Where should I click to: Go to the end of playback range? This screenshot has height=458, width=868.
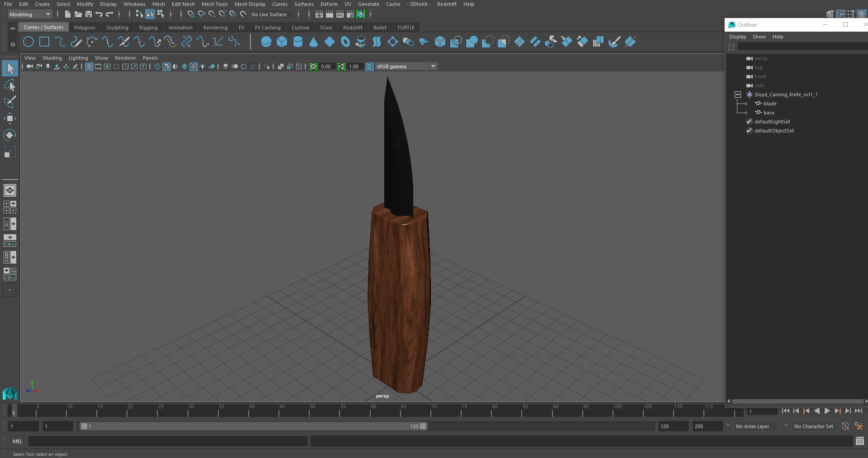coord(858,411)
